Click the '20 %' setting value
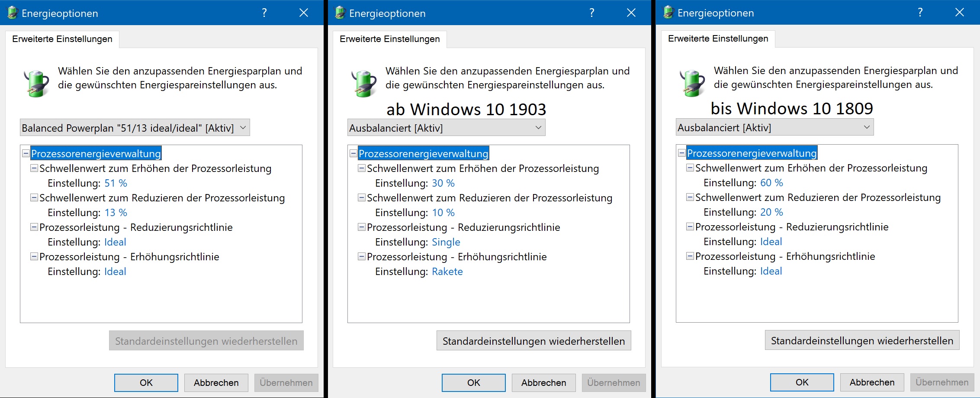Image resolution: width=980 pixels, height=398 pixels. [x=772, y=212]
